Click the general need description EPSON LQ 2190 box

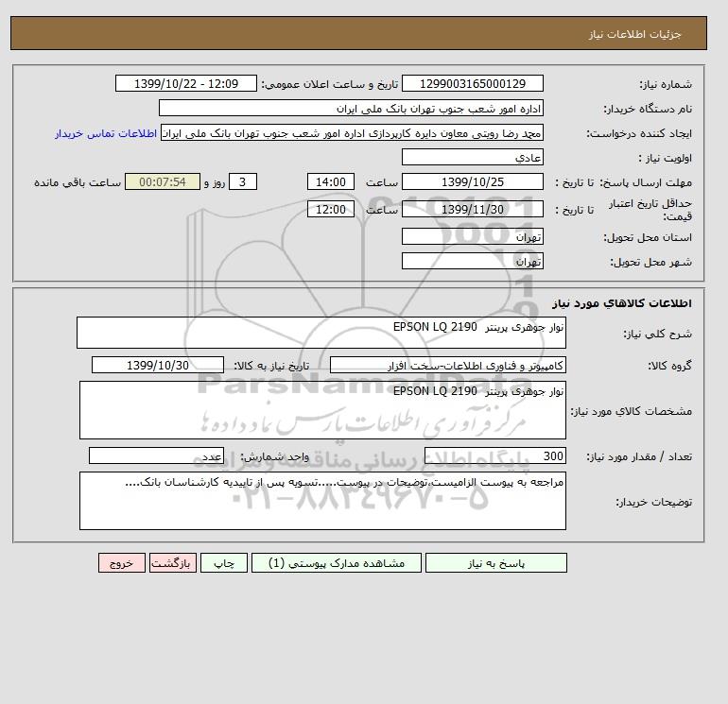click(321, 333)
